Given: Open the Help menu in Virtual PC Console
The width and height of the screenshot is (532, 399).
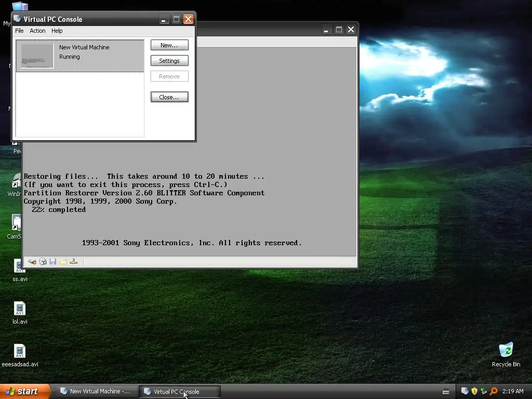Looking at the screenshot, I should [57, 31].
